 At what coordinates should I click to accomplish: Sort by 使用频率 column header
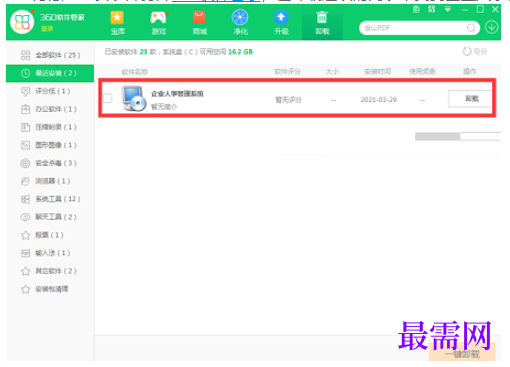point(422,72)
